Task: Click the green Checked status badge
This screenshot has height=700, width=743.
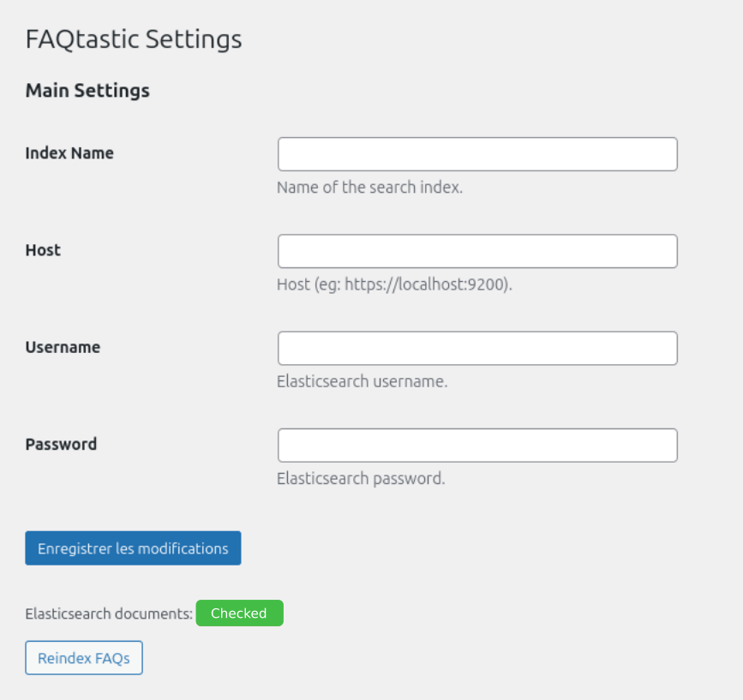Action: tap(240, 613)
